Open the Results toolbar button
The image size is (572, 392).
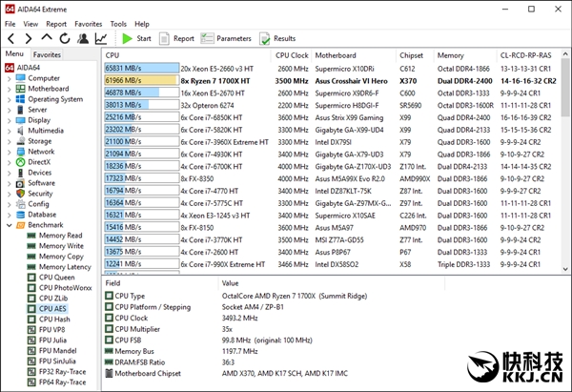pyautogui.click(x=277, y=38)
